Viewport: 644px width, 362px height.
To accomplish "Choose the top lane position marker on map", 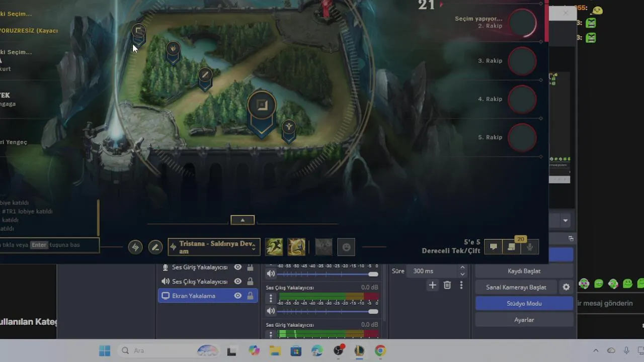I will pos(139,35).
